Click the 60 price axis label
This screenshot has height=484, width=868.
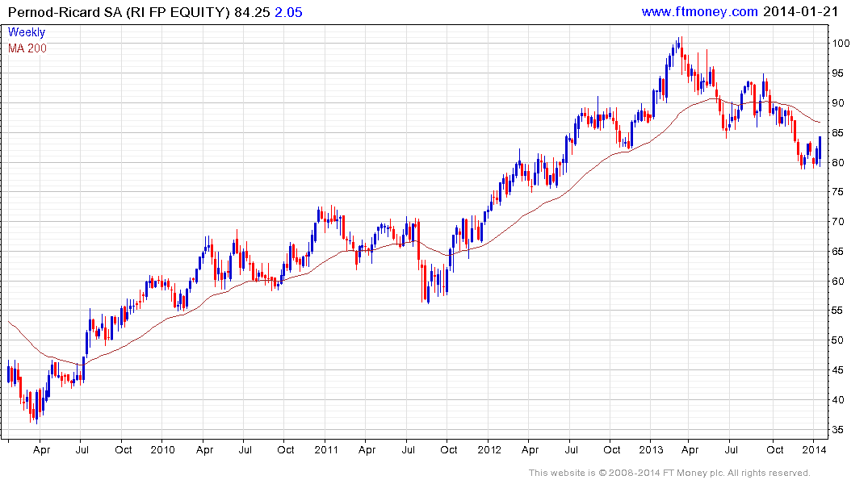tap(838, 281)
